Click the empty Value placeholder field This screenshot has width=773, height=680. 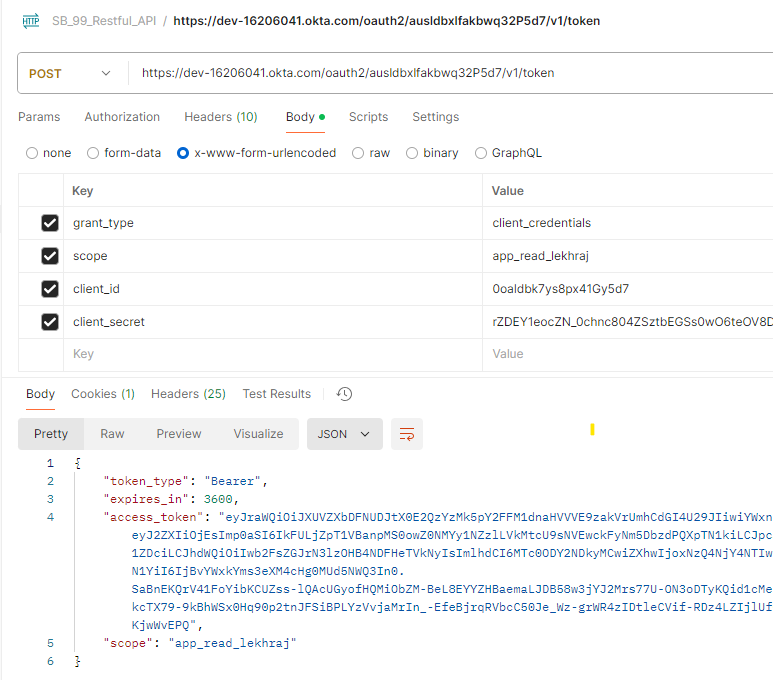628,355
